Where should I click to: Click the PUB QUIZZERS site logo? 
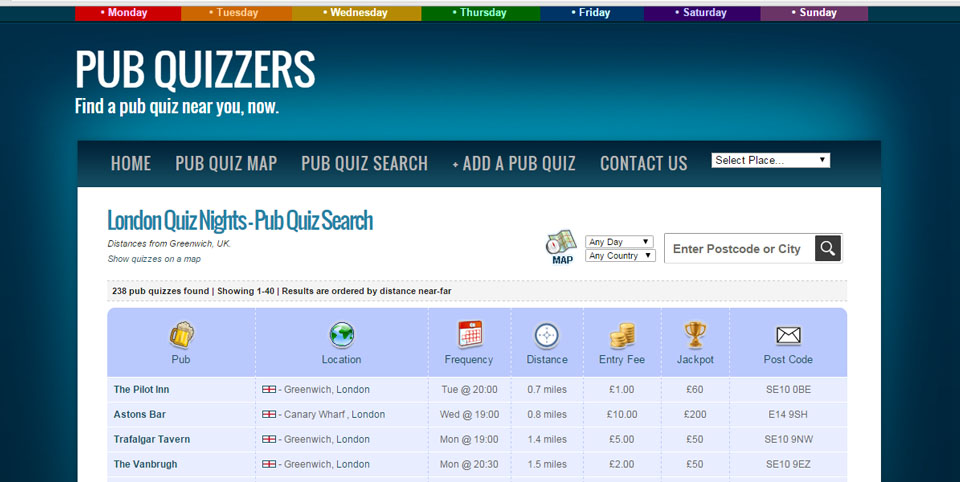pos(195,70)
